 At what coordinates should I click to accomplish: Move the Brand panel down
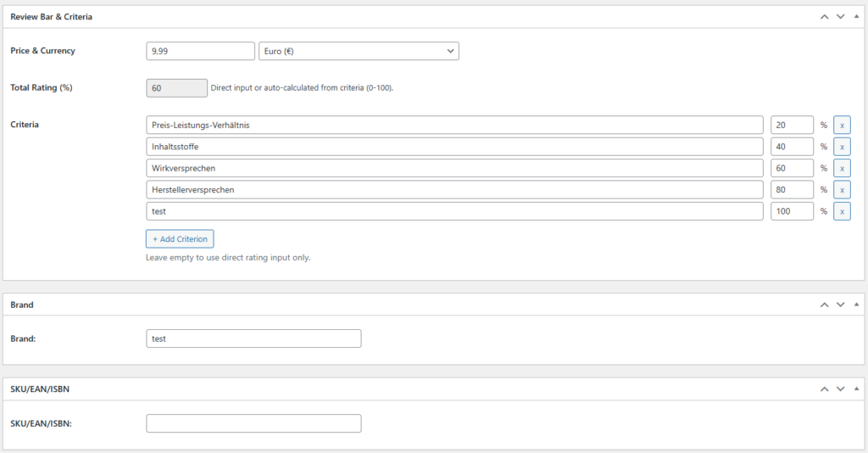(x=840, y=305)
